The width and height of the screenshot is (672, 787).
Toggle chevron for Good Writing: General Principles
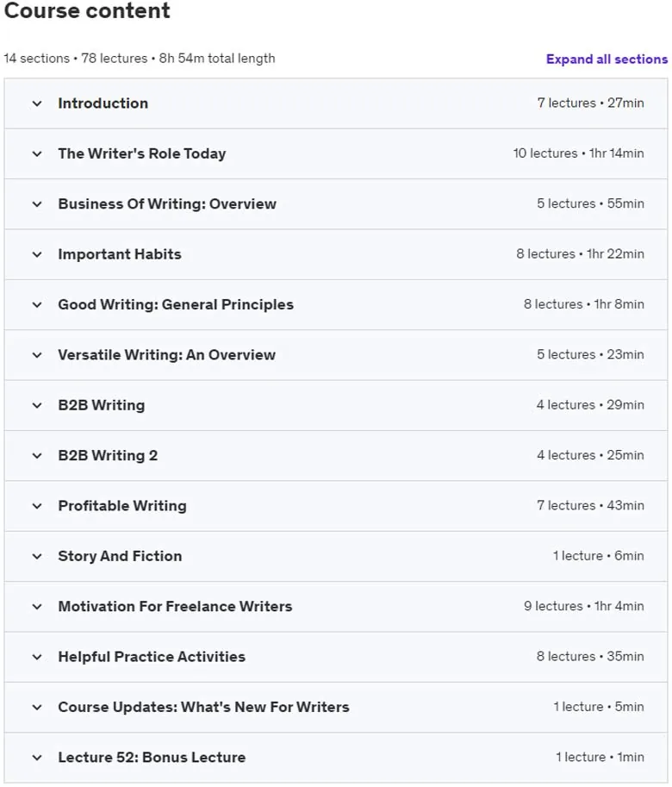tap(37, 304)
